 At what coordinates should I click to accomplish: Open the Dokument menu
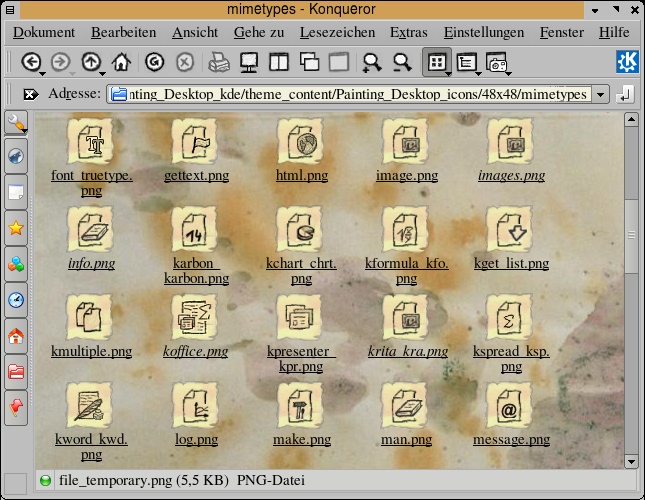tap(44, 32)
